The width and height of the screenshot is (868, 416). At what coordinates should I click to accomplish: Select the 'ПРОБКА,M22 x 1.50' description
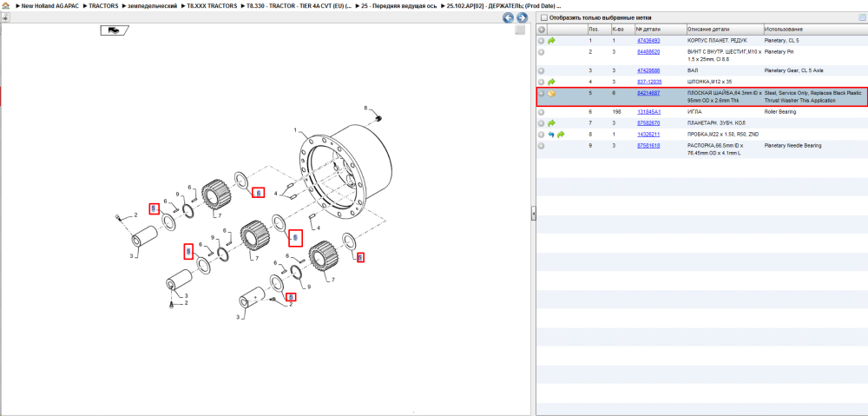tap(722, 135)
